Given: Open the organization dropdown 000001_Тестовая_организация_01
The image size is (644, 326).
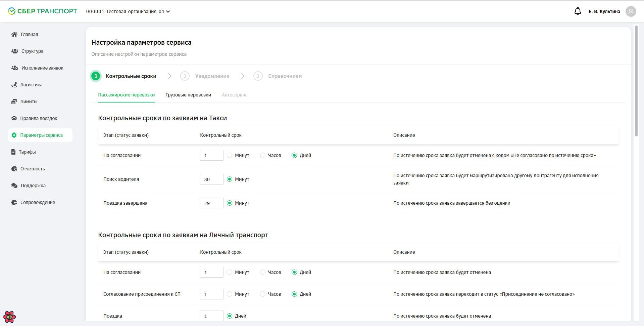Looking at the screenshot, I should coord(128,11).
